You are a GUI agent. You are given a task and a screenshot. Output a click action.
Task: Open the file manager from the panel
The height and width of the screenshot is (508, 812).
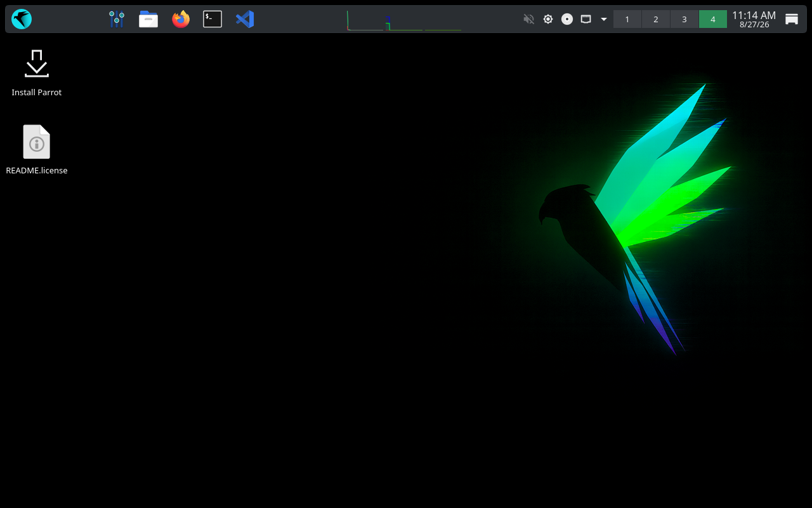pyautogui.click(x=148, y=19)
